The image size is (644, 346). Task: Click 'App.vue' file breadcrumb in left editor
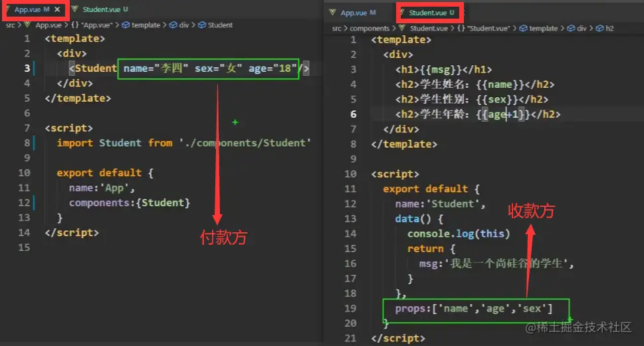(x=48, y=25)
